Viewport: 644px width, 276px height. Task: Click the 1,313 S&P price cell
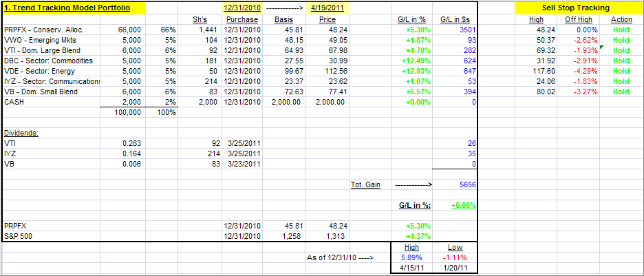[327, 236]
